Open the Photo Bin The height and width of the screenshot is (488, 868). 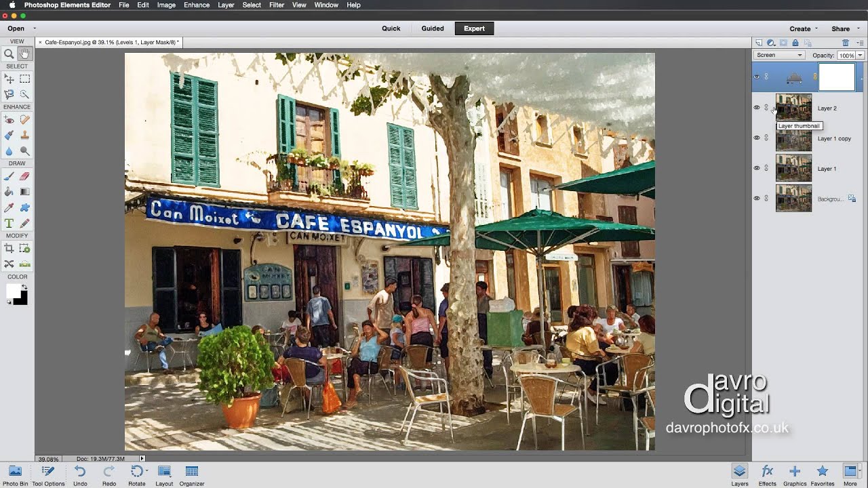pos(15,475)
